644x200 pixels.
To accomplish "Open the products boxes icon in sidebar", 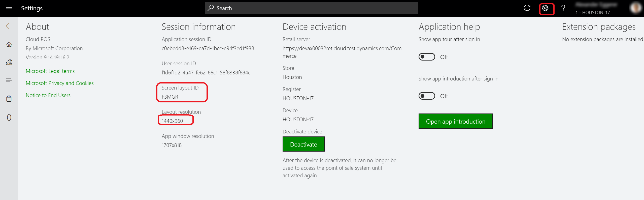I will [9, 62].
